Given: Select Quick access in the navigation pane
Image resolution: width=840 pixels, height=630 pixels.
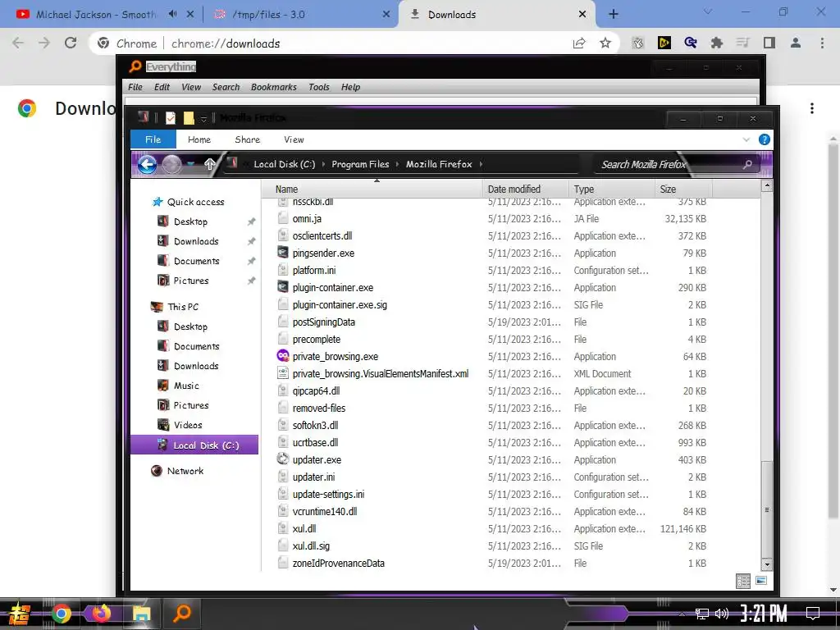Looking at the screenshot, I should (x=195, y=202).
